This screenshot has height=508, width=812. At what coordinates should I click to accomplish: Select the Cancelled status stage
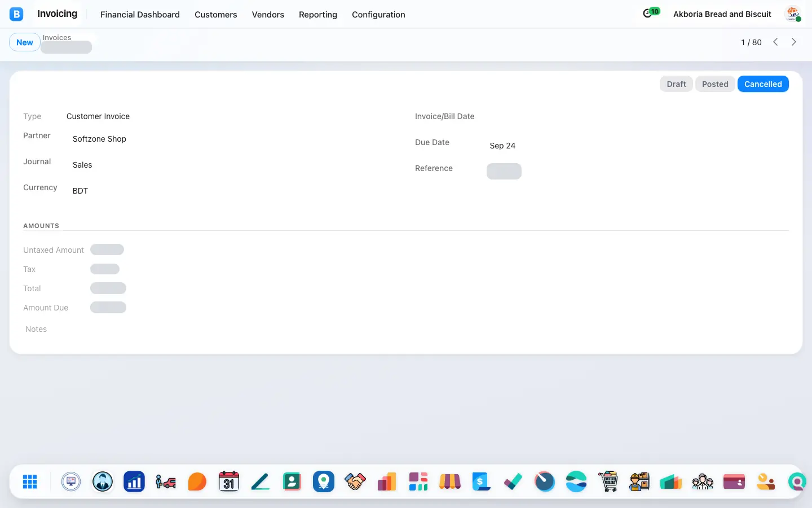coord(763,84)
